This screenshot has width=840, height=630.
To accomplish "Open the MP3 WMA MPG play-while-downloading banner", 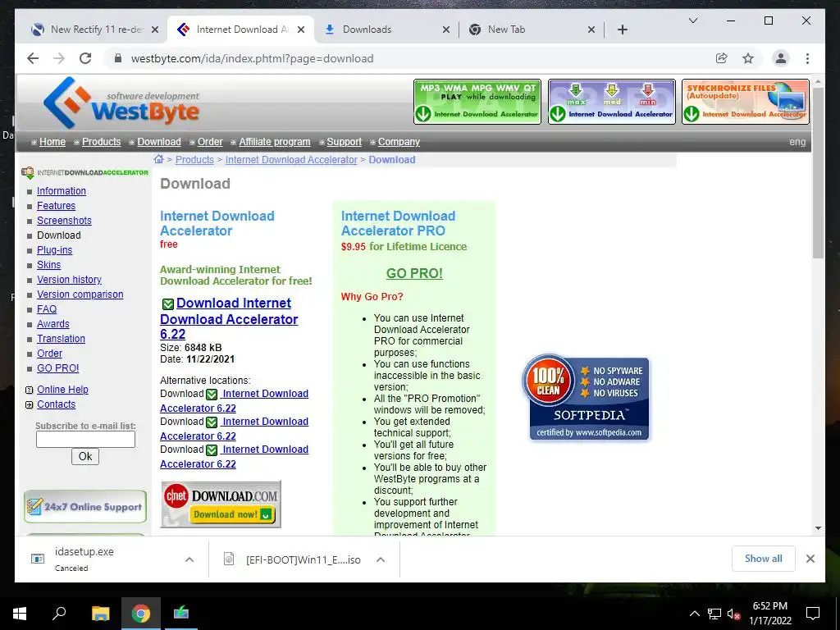I will (477, 102).
